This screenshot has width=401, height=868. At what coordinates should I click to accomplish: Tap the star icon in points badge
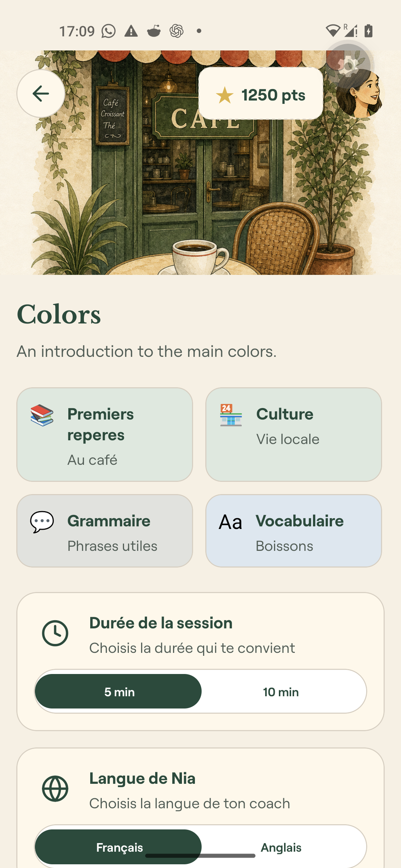(225, 95)
